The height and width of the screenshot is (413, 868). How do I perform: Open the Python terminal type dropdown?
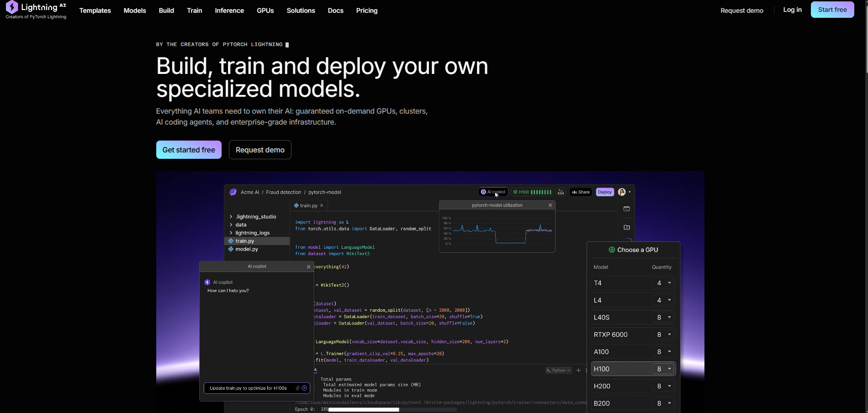558,370
